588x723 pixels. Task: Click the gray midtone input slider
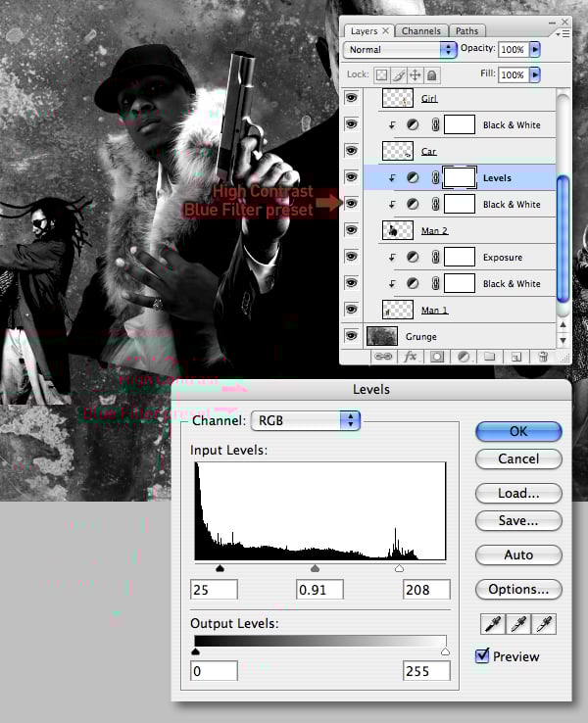click(315, 568)
